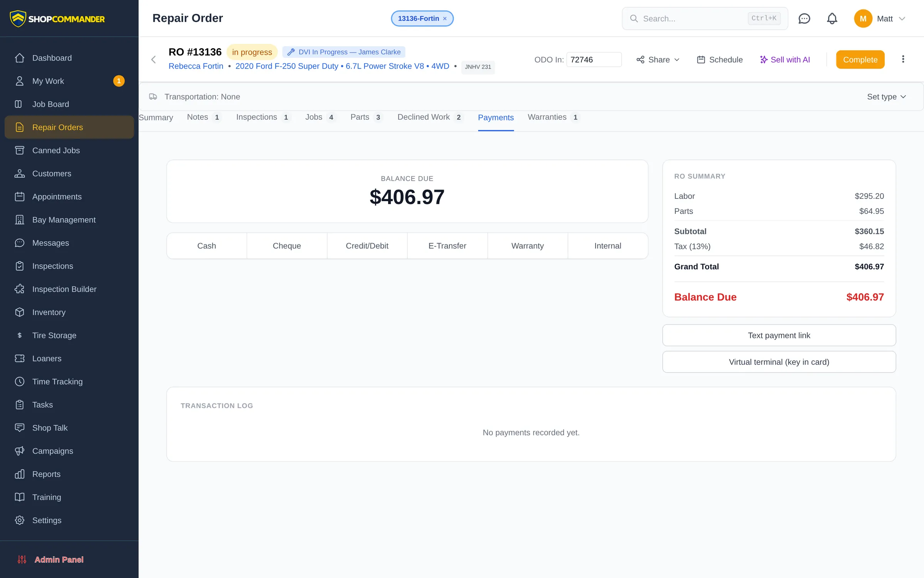The height and width of the screenshot is (578, 924).
Task: Click the Shop Talk chat icon
Action: pos(20,428)
